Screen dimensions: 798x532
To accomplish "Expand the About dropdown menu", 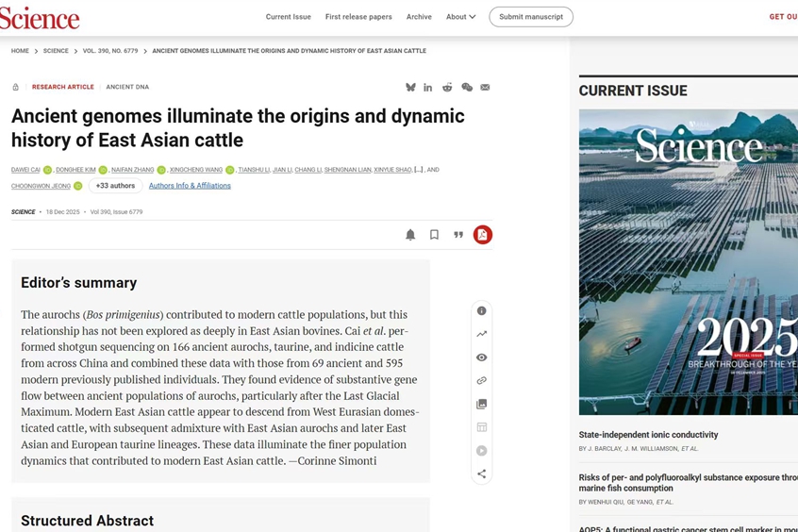I will (460, 17).
